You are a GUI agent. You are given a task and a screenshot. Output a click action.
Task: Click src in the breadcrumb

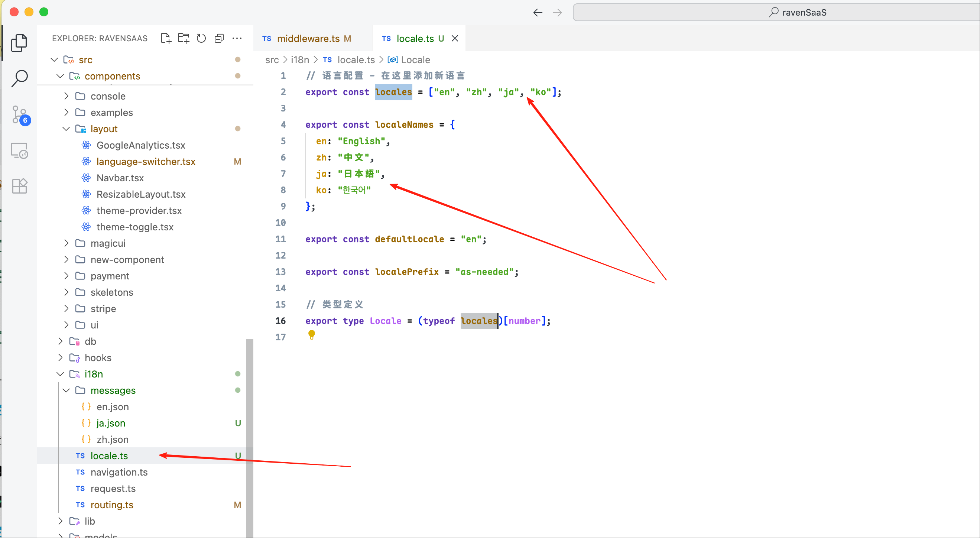click(x=272, y=60)
